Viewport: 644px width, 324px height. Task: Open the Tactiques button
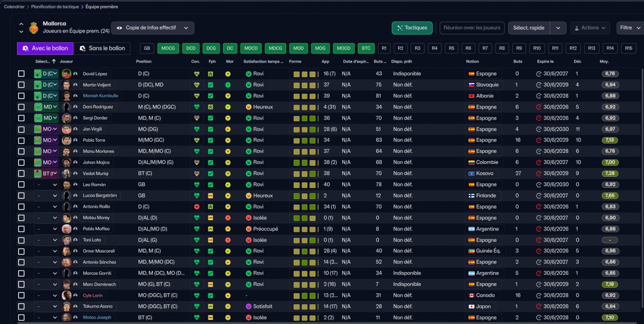(x=412, y=28)
